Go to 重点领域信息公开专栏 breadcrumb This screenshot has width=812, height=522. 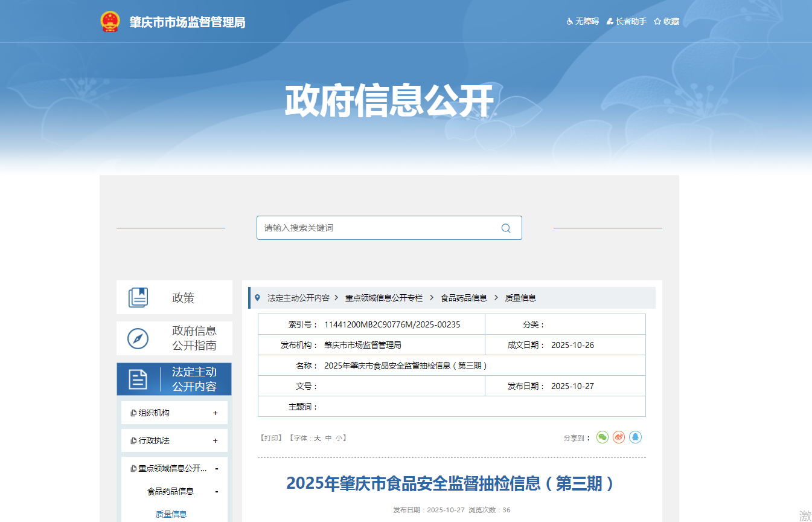pyautogui.click(x=383, y=298)
